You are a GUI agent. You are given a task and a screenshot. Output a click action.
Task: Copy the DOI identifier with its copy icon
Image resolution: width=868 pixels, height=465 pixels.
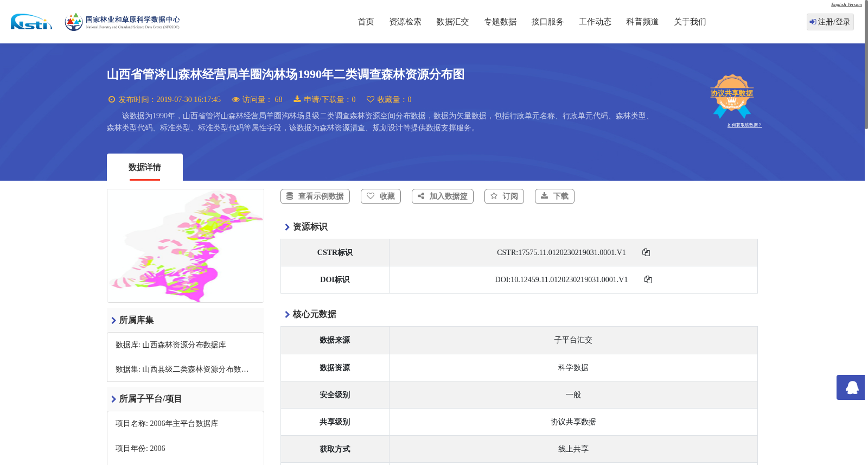pos(648,279)
